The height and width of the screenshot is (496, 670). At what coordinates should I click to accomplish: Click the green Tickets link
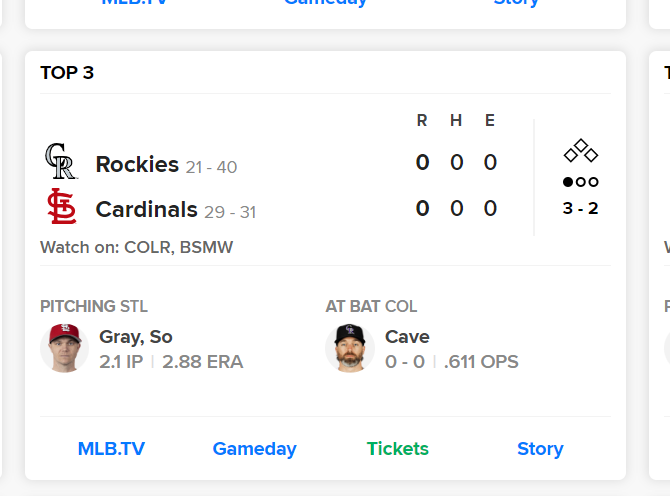coord(397,449)
